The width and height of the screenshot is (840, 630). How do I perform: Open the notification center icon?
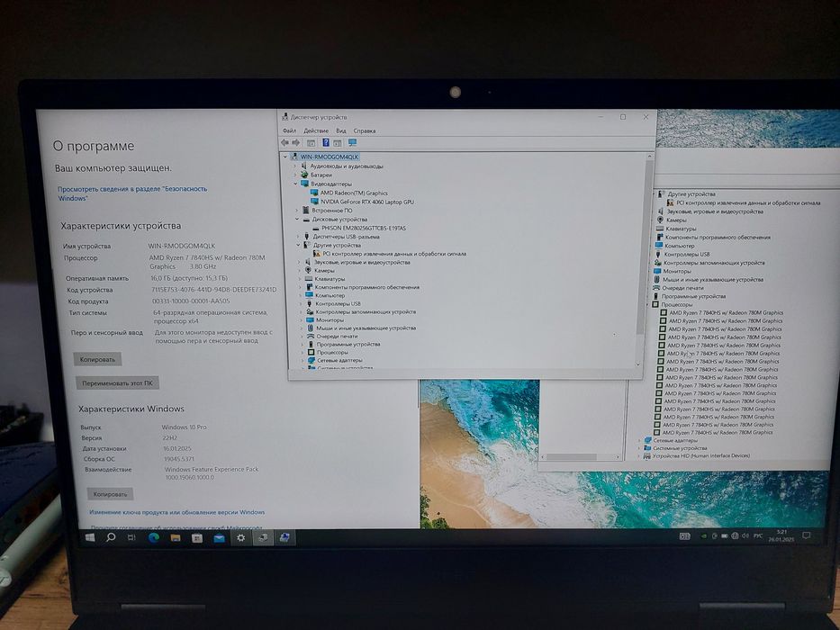[x=807, y=535]
